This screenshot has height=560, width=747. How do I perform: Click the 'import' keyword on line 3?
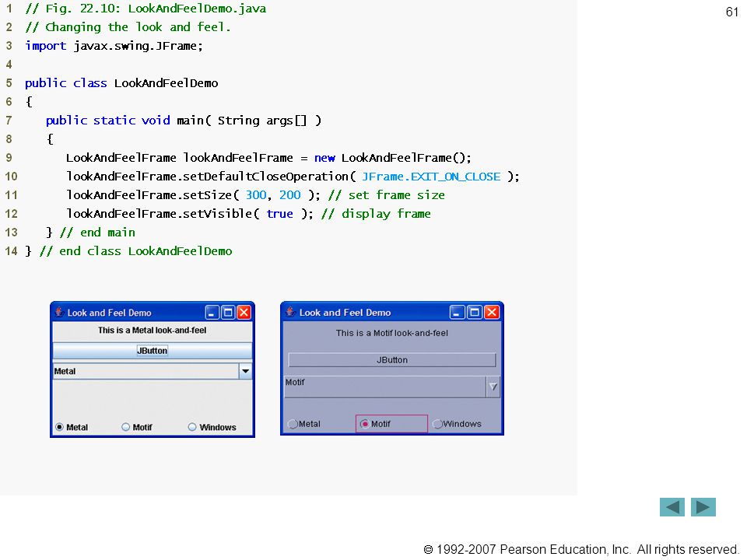(x=46, y=46)
